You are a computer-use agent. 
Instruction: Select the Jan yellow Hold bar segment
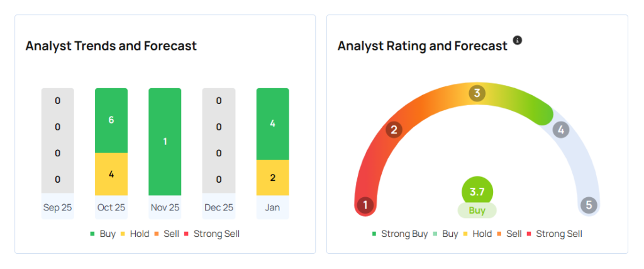point(272,178)
